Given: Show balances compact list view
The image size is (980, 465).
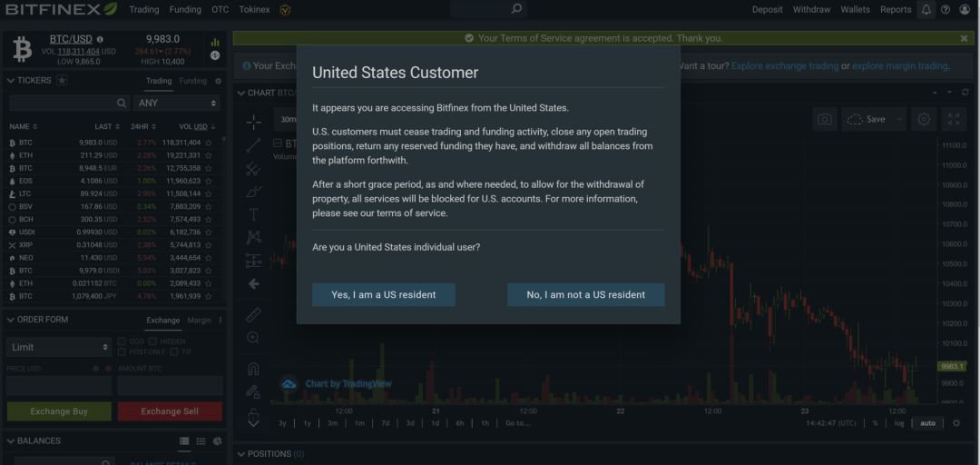Looking at the screenshot, I should 201,441.
